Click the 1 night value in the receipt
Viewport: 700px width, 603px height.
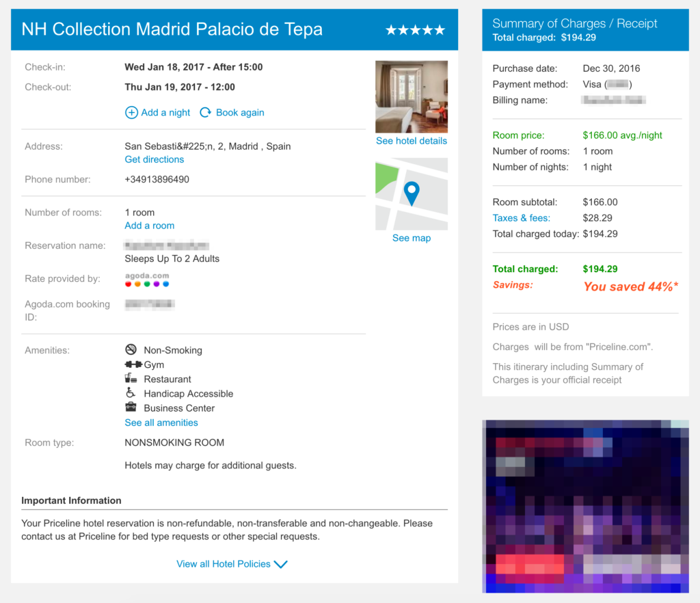click(x=597, y=167)
